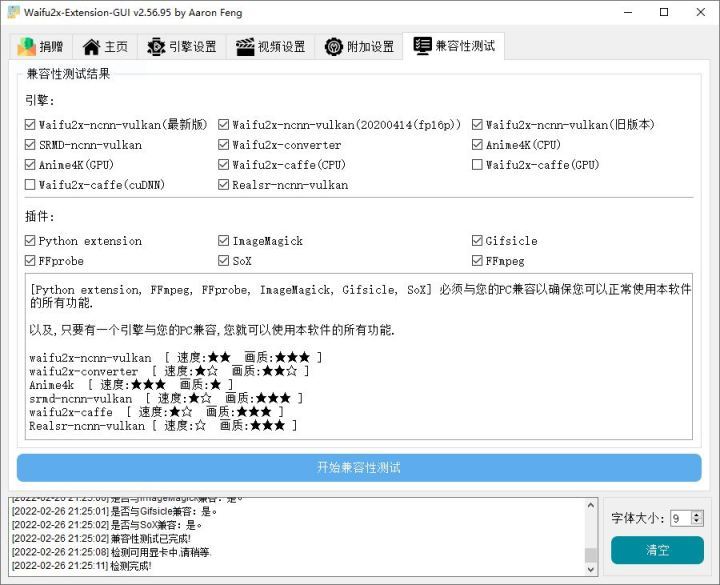Open the 捐赠 tab

(x=41, y=46)
